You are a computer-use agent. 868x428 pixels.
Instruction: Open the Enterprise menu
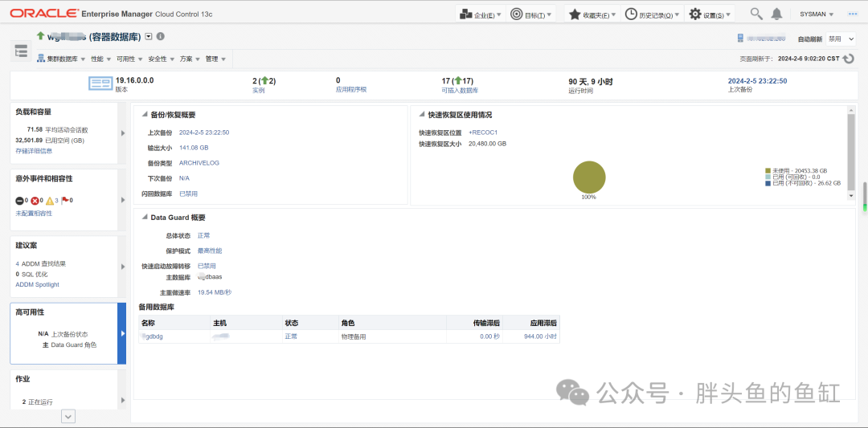coord(481,14)
